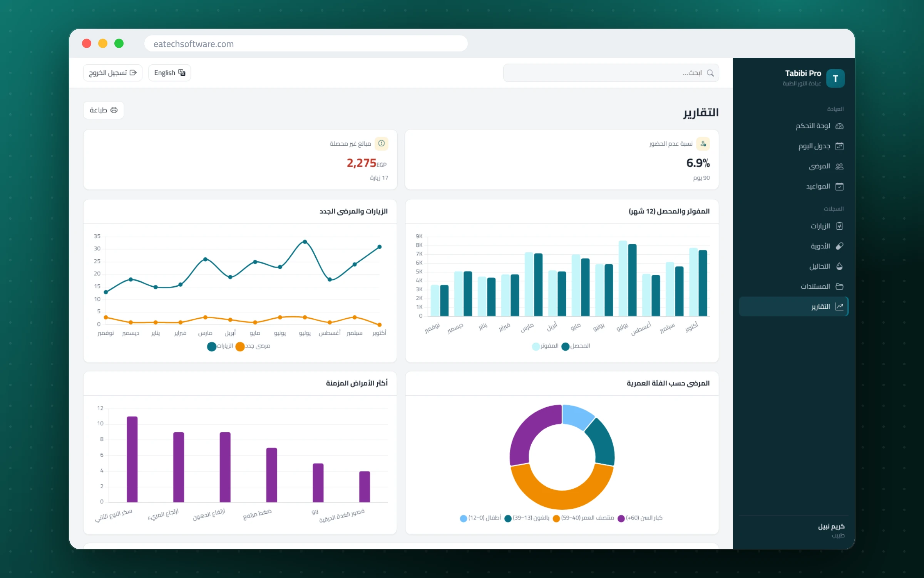Focus the ابحث search field
924x578 pixels.
pyautogui.click(x=611, y=73)
